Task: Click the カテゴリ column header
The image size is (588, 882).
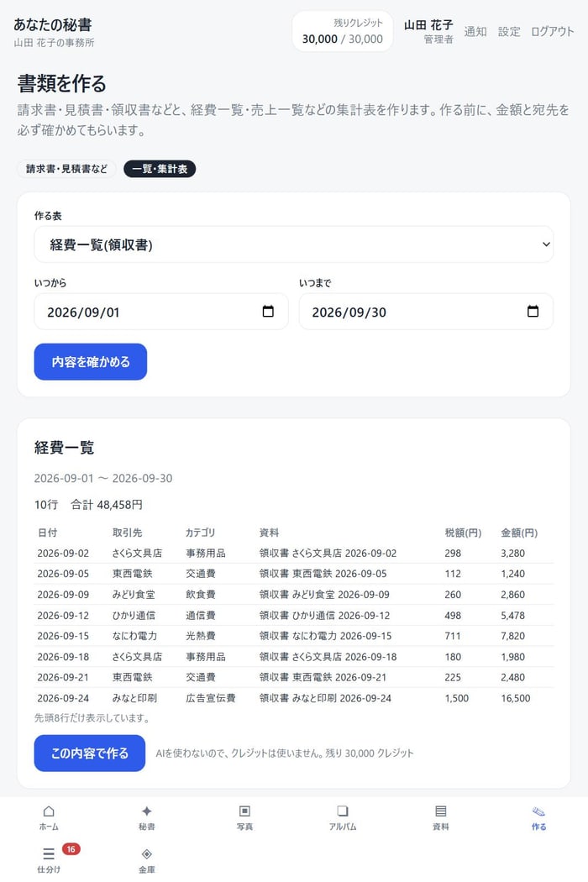Action: point(200,532)
